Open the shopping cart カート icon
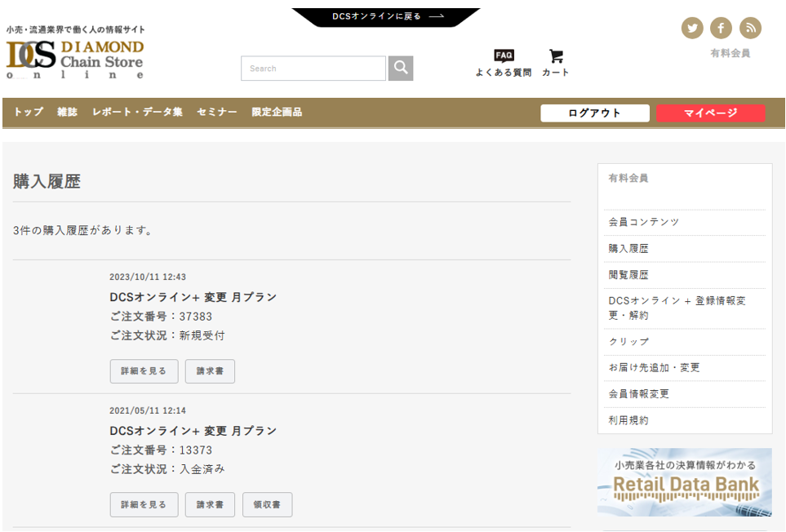 [x=556, y=63]
